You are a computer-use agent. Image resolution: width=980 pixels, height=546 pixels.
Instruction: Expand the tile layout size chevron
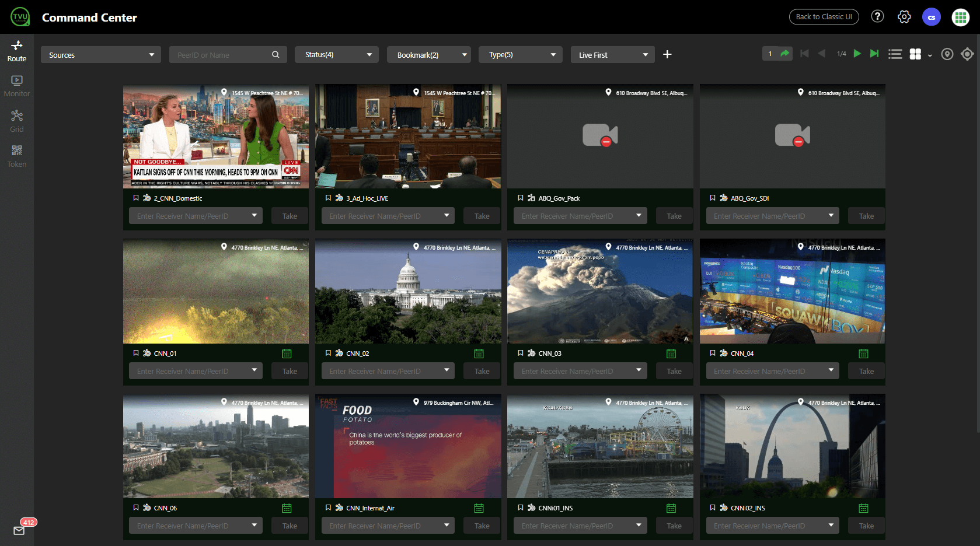pos(930,55)
